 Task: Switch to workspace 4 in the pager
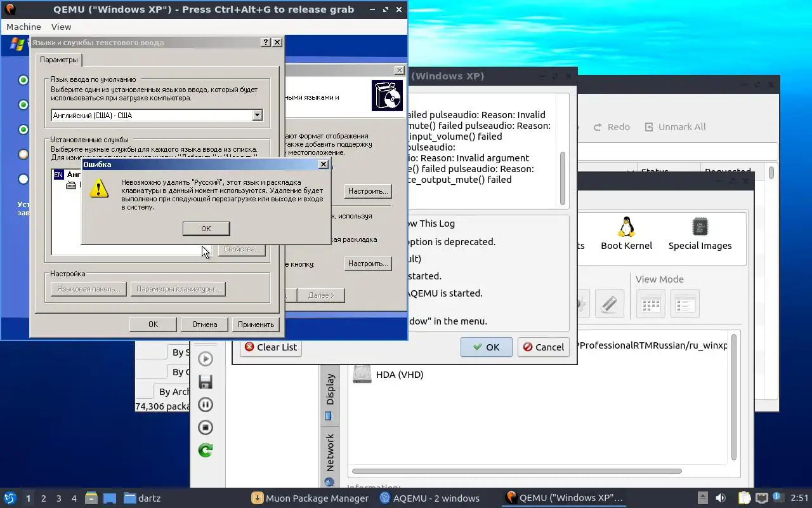pyautogui.click(x=74, y=498)
